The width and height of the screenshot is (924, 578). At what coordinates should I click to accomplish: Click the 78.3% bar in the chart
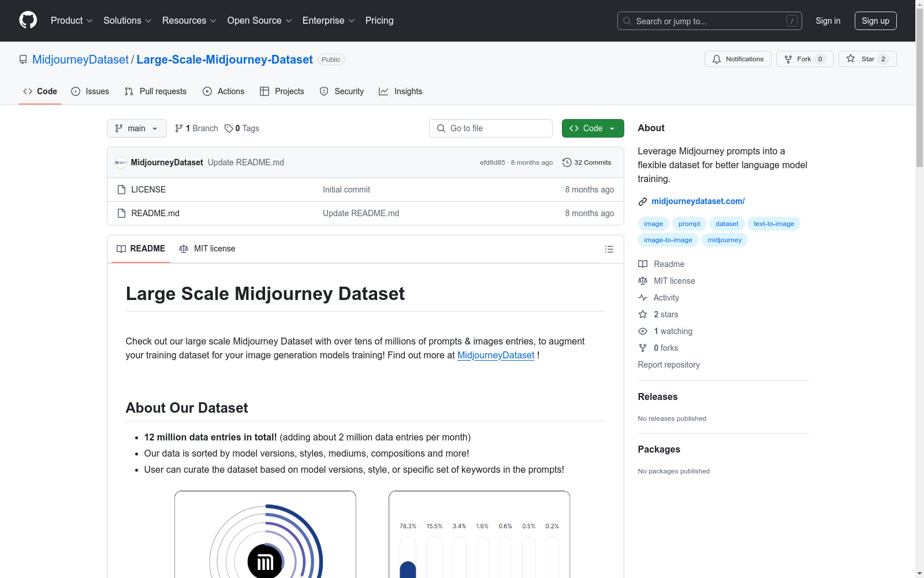click(x=408, y=558)
